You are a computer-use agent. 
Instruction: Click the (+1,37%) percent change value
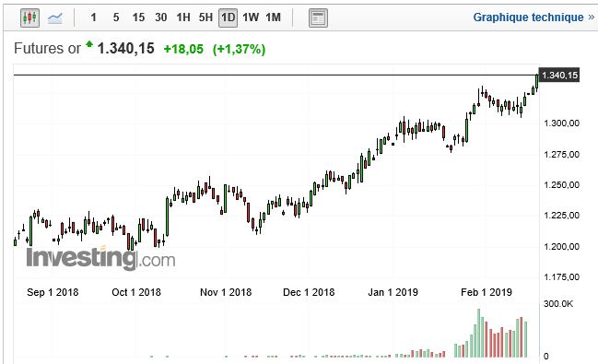click(240, 49)
